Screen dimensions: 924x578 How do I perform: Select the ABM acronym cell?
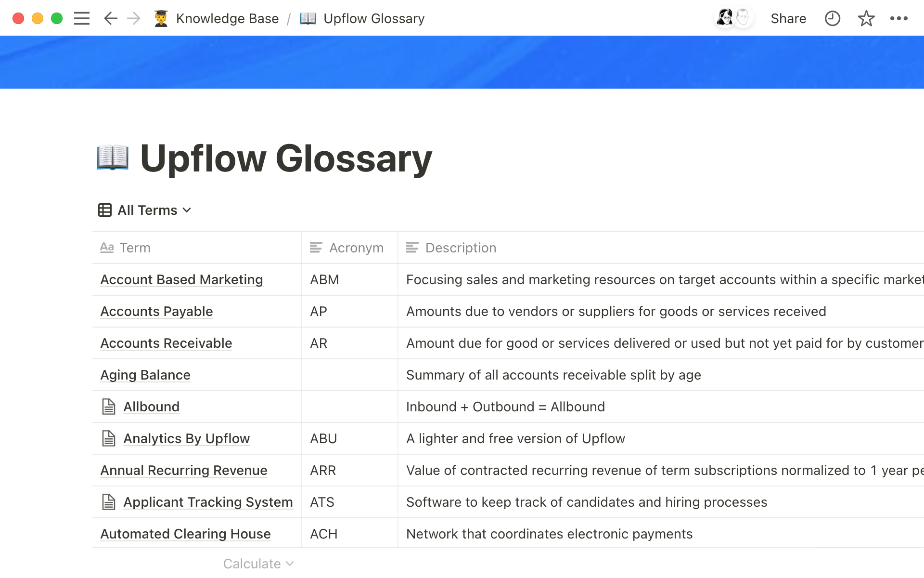(350, 279)
